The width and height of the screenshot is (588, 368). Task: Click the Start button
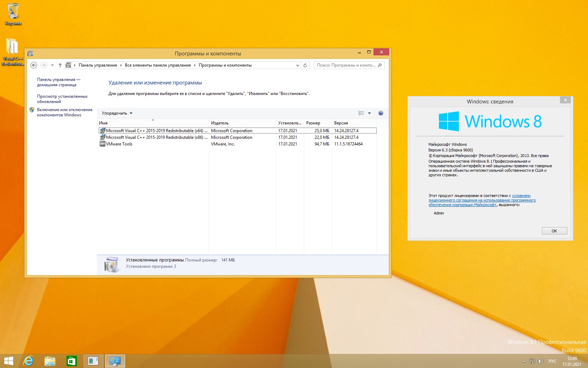8,361
